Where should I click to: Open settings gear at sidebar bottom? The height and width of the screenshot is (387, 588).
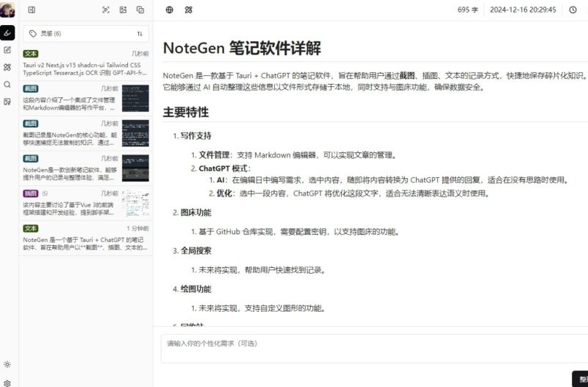click(x=7, y=383)
